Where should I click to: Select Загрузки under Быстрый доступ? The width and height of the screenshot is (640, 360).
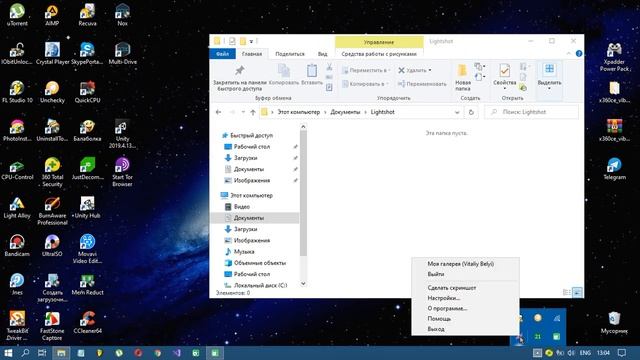(x=245, y=158)
